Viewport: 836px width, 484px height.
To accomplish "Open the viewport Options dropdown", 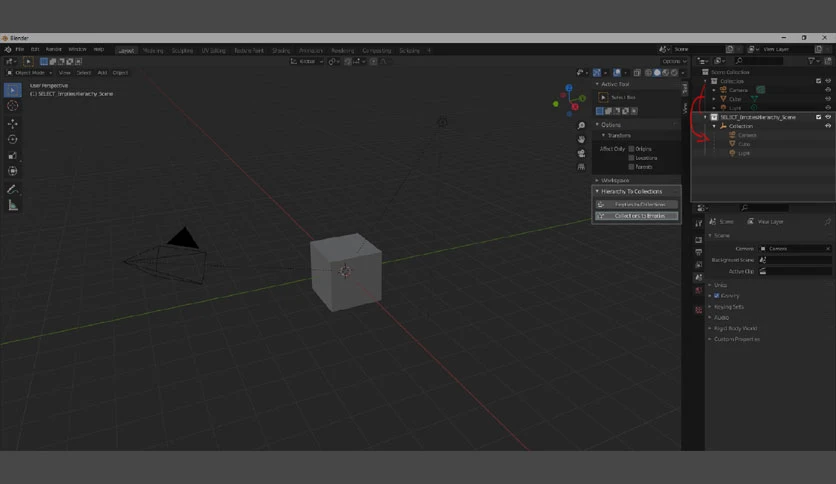I will [674, 61].
